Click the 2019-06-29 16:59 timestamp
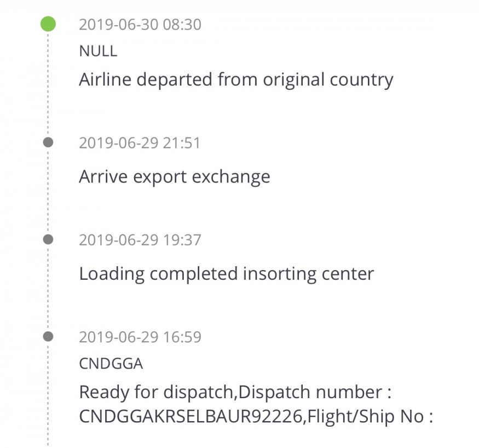Screen dimensions: 479x448 coord(140,337)
